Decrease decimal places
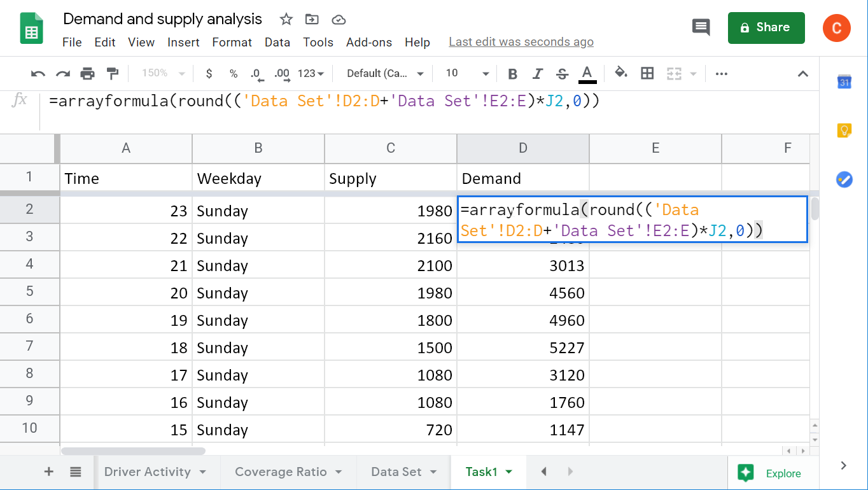The height and width of the screenshot is (490, 868). pos(256,74)
